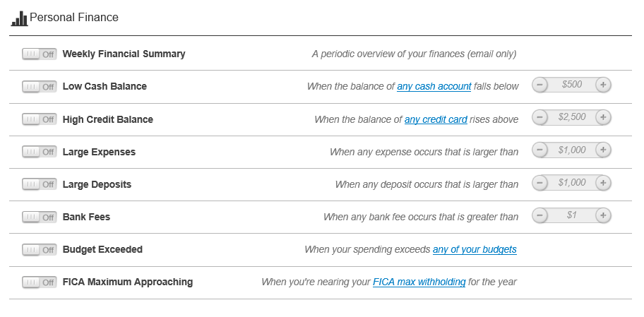Click the $2,500 High Credit Balance value field
644x317 pixels.
click(x=571, y=117)
